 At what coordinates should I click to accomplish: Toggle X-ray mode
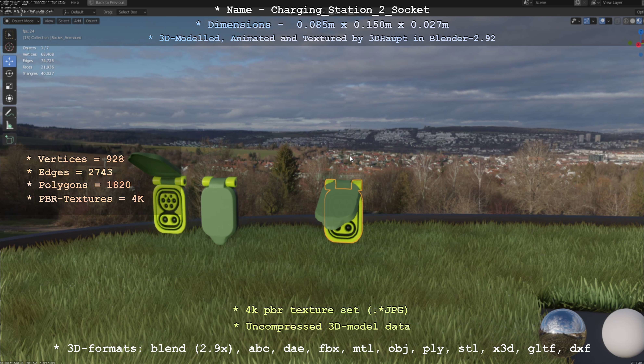tap(617, 21)
